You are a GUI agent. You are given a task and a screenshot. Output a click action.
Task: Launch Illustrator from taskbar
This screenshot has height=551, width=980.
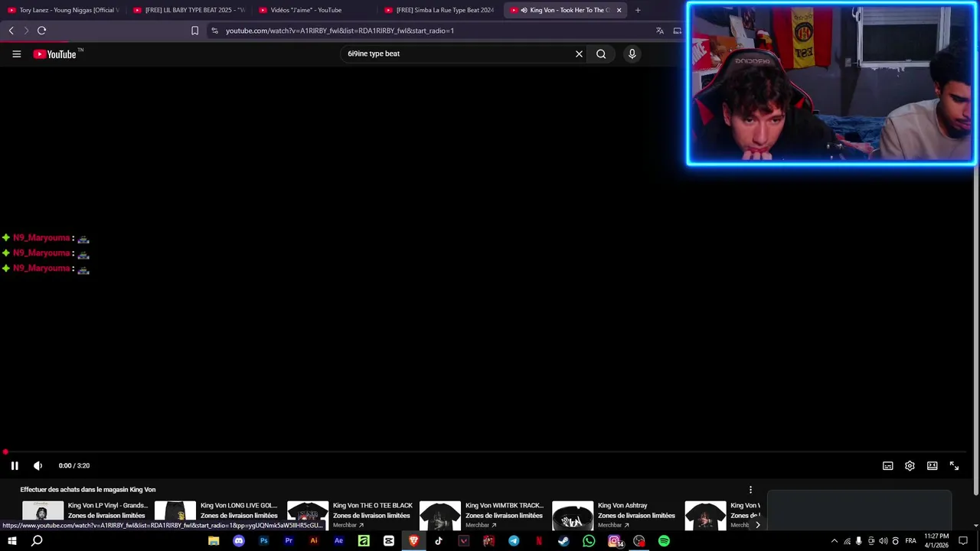coord(313,541)
